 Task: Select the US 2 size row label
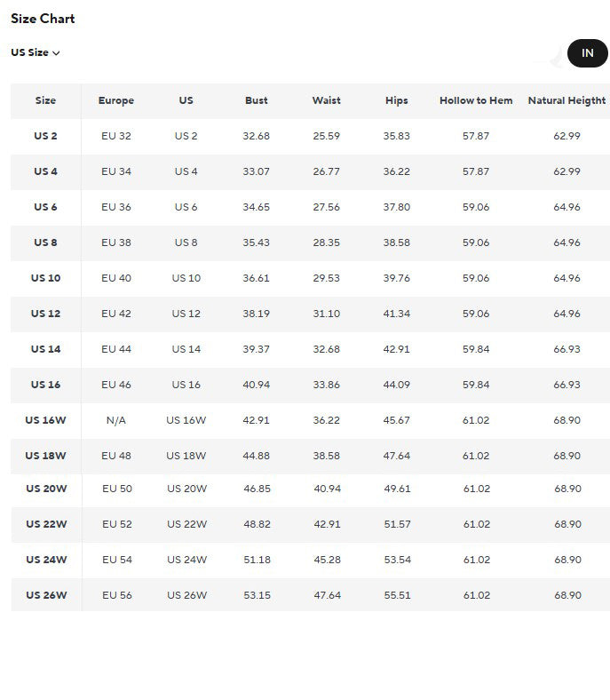pyautogui.click(x=45, y=136)
